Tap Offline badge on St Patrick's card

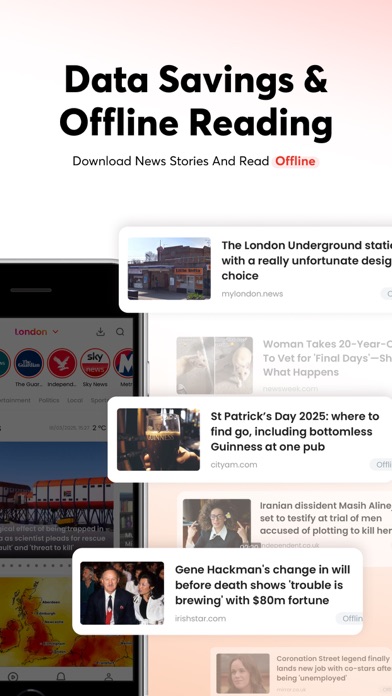click(381, 465)
